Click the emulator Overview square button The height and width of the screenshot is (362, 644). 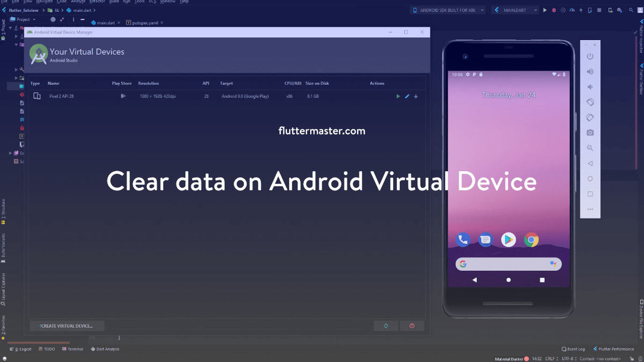pyautogui.click(x=590, y=194)
